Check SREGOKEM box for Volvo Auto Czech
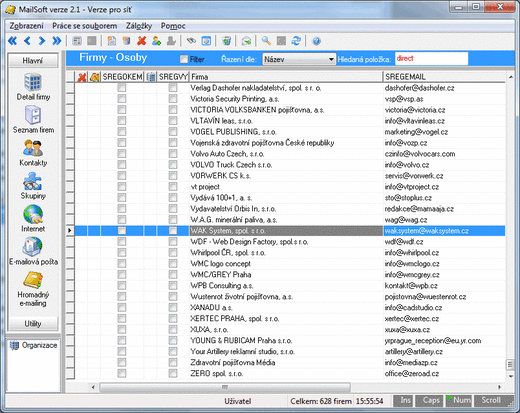520x413 pixels. [x=122, y=154]
